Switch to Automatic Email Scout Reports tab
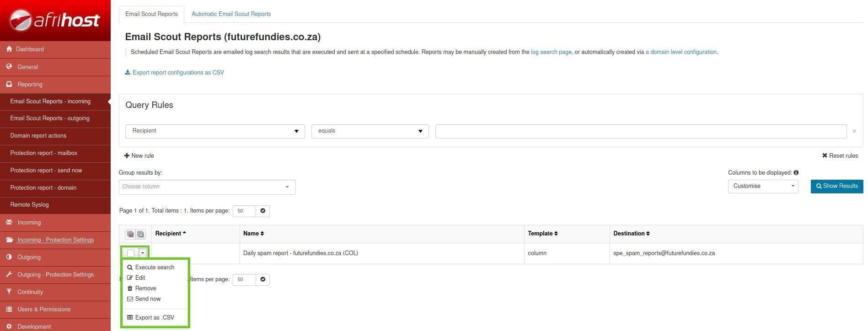Viewport: 868px width, 331px height. (231, 14)
